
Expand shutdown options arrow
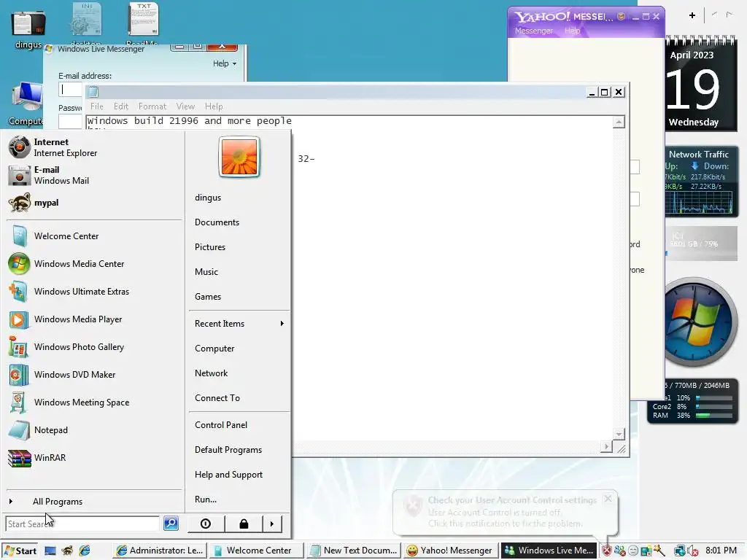[x=272, y=524]
